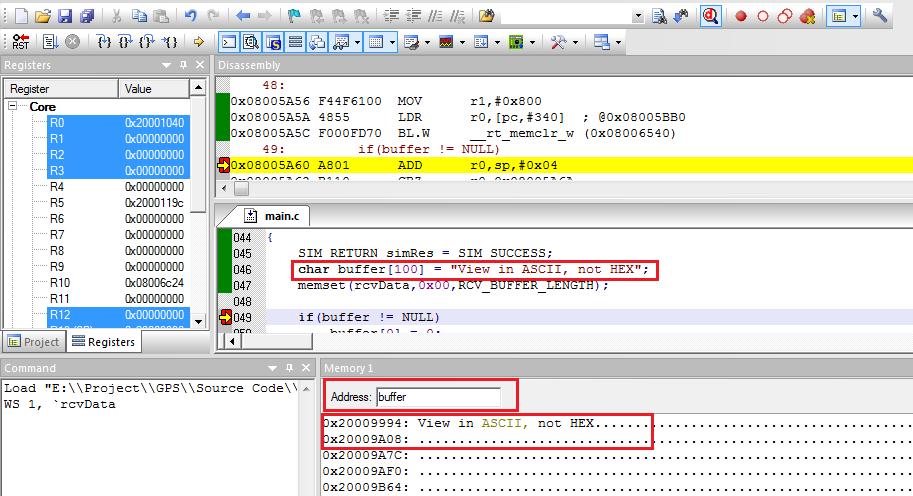The height and width of the screenshot is (496, 913).
Task: Open the Memory windows dropdown arrow
Action: click(x=392, y=42)
